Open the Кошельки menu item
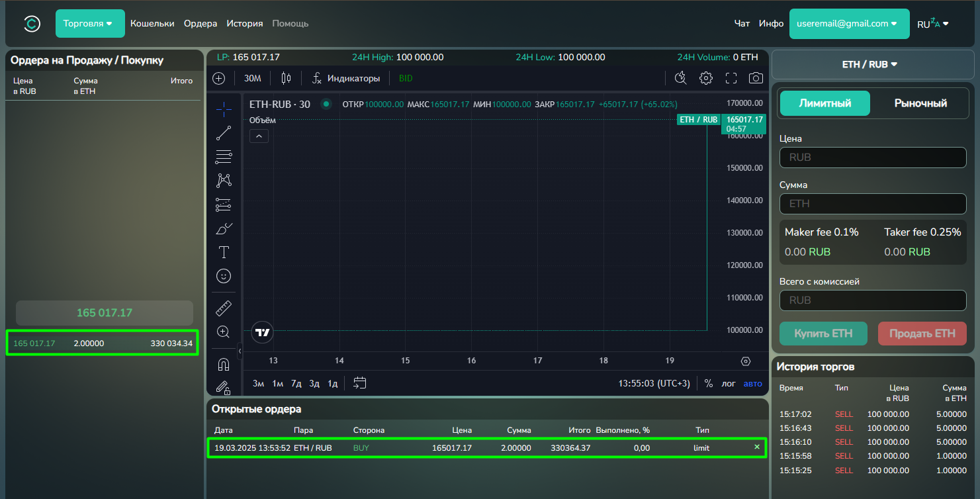The height and width of the screenshot is (499, 980). pos(152,24)
